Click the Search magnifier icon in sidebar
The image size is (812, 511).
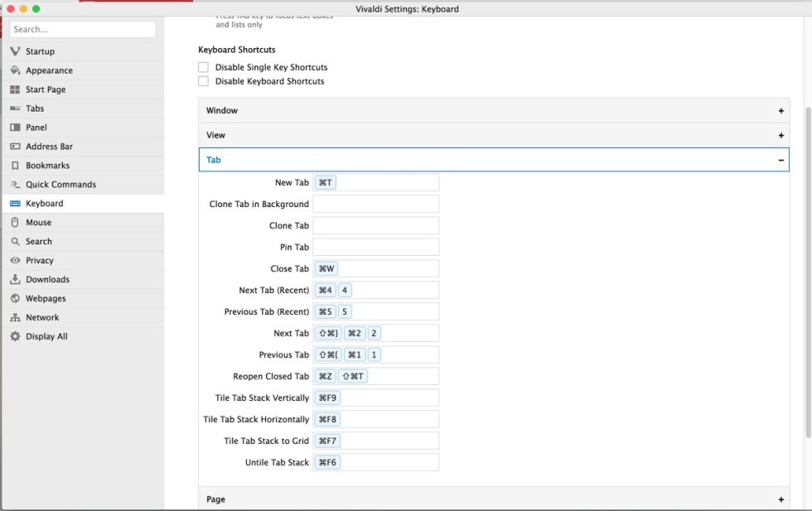coord(15,241)
